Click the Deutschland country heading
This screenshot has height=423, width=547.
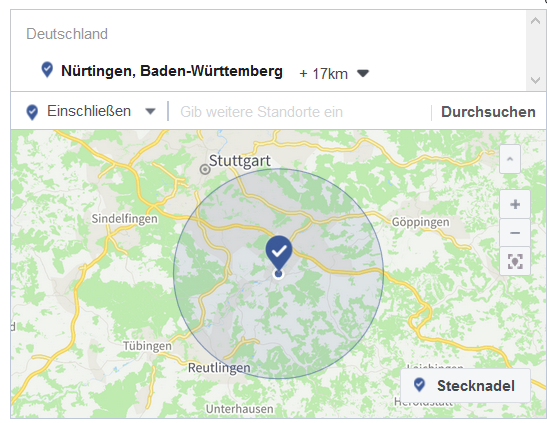pyautogui.click(x=67, y=34)
